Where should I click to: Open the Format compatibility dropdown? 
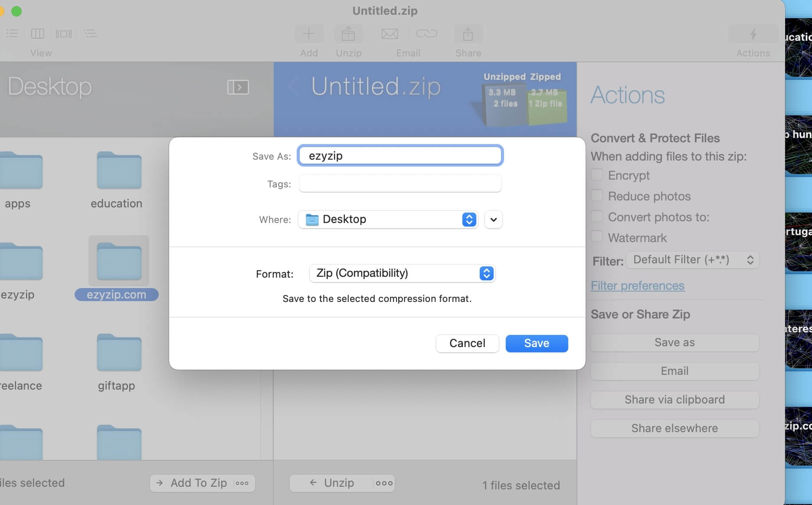(486, 273)
